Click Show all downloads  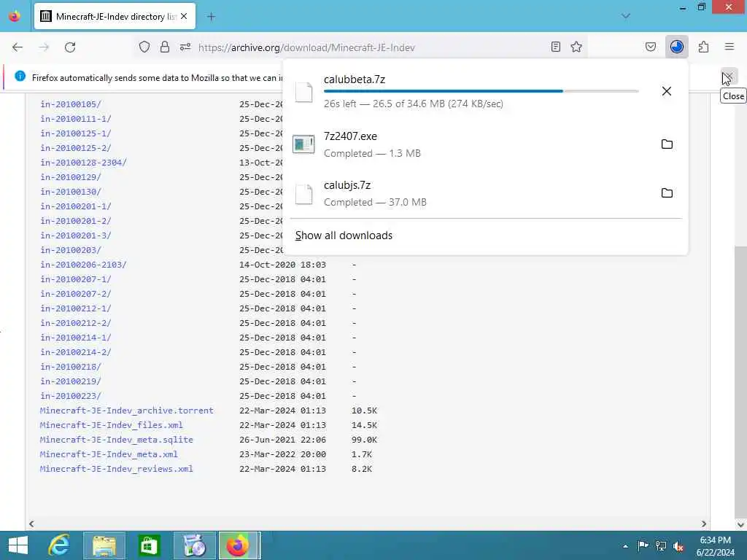344,236
